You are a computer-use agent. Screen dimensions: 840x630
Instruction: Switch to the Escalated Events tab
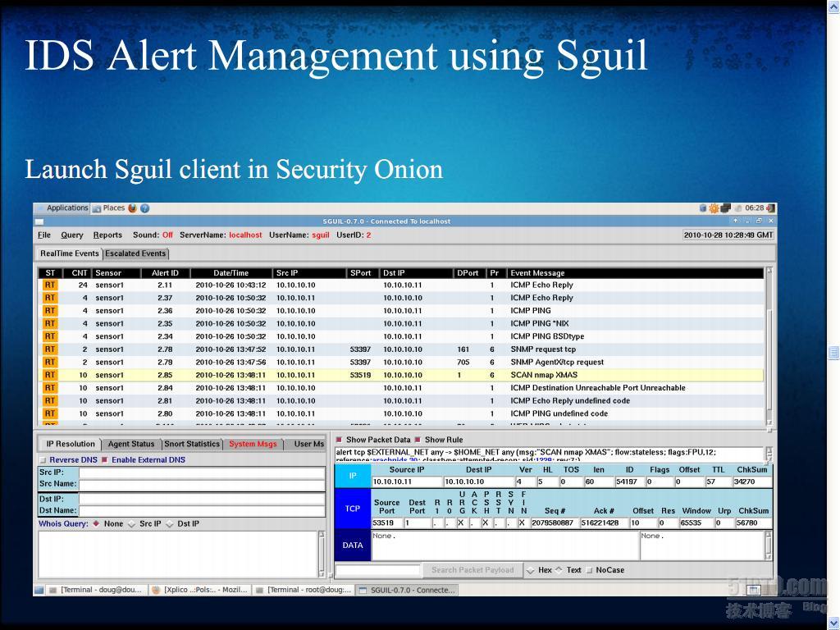point(135,253)
